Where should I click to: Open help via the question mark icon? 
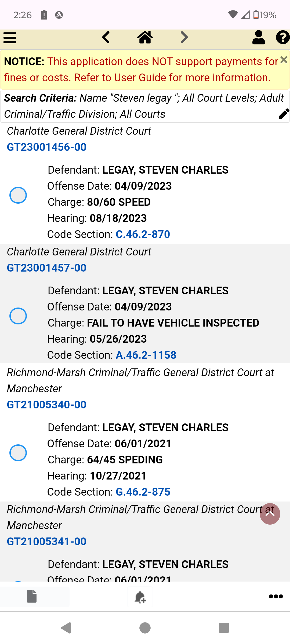click(x=283, y=37)
